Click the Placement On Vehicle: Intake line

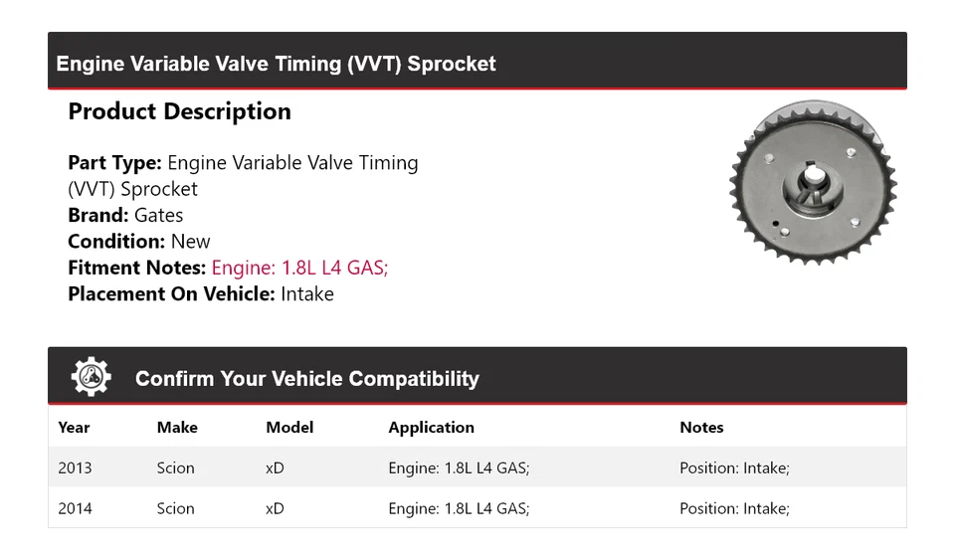(201, 294)
